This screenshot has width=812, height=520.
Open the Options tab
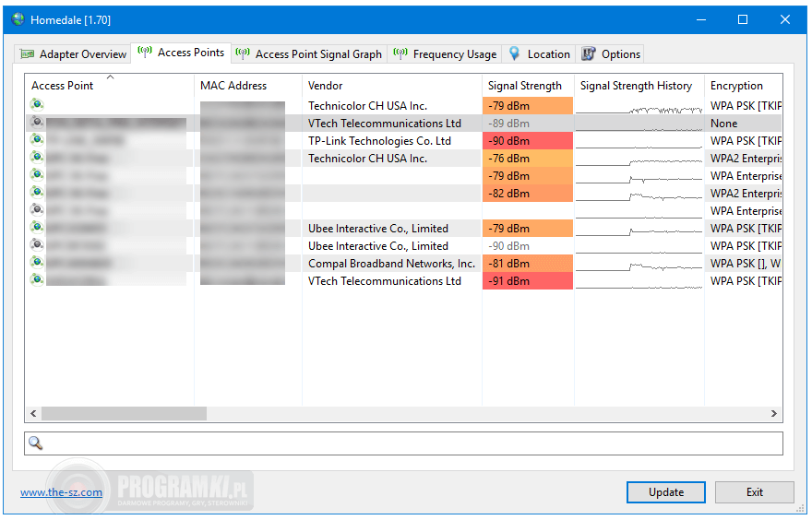coord(610,54)
